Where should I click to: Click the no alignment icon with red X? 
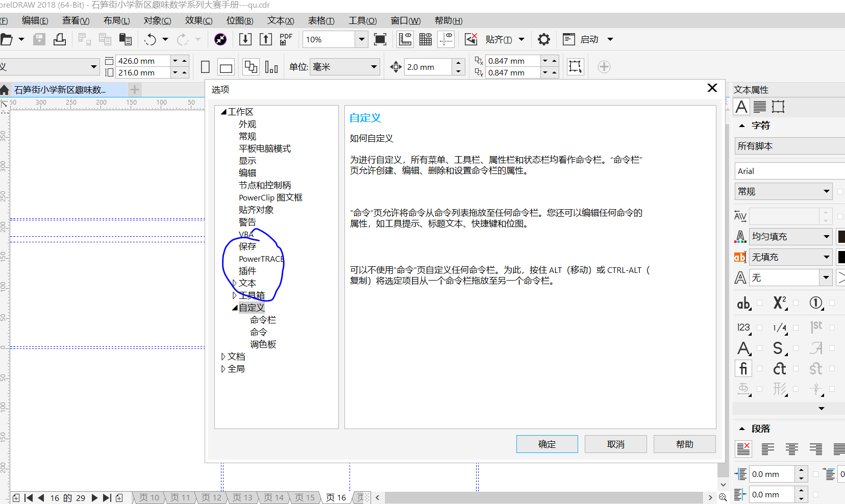[x=743, y=449]
